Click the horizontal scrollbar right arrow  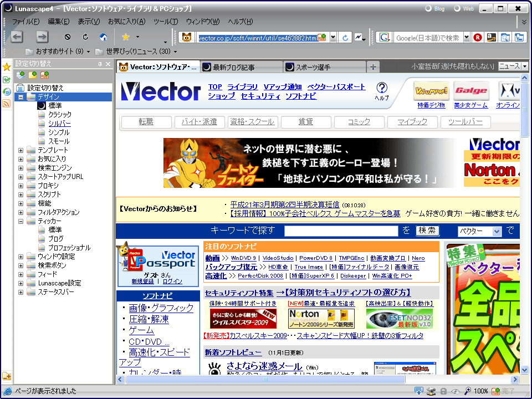coord(515,379)
